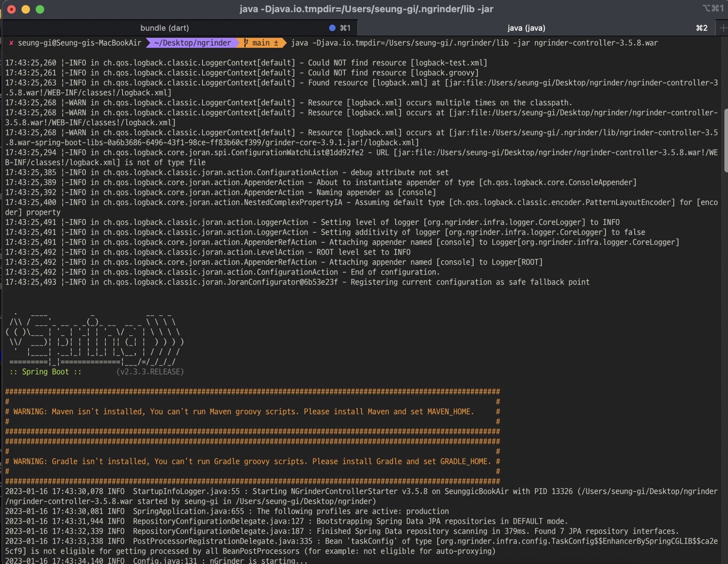Maximize the window using the green button
Viewport: 728px width, 564px height.
(40, 9)
